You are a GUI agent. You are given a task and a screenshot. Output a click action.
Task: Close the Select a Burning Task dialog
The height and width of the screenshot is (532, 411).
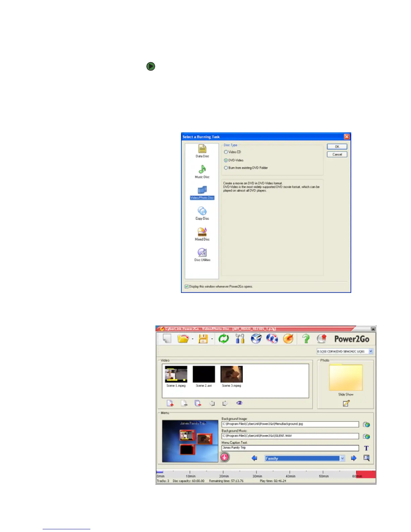[347, 137]
